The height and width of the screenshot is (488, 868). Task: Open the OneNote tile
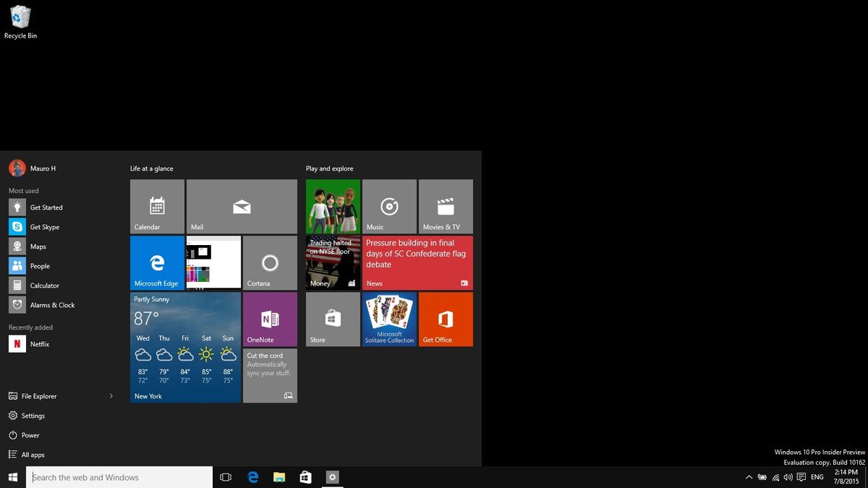[269, 319]
